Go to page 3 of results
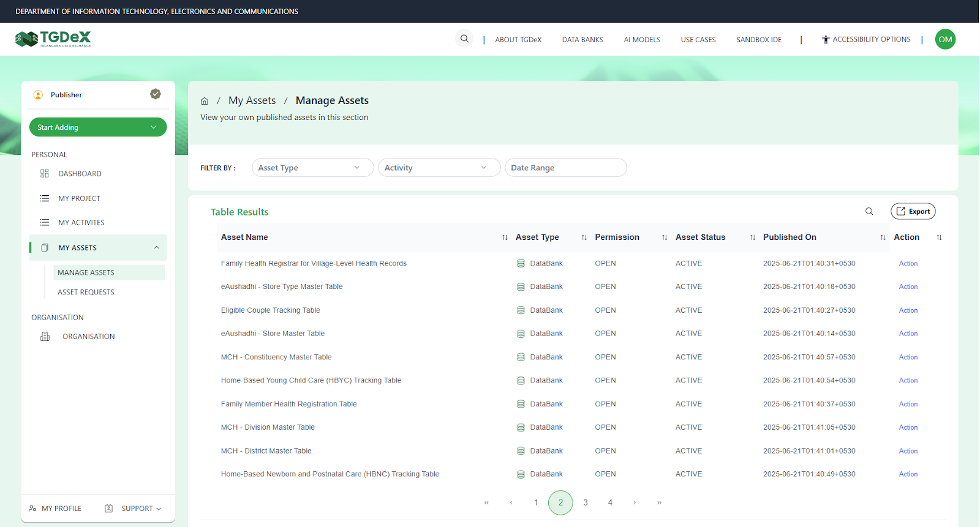This screenshot has height=527, width=980. pyautogui.click(x=586, y=503)
